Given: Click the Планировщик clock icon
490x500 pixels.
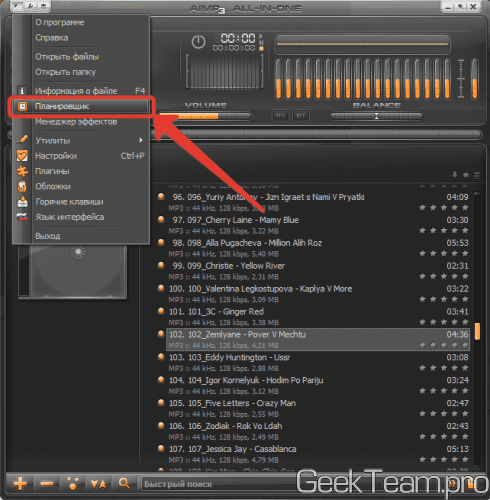Looking at the screenshot, I should coord(22,106).
